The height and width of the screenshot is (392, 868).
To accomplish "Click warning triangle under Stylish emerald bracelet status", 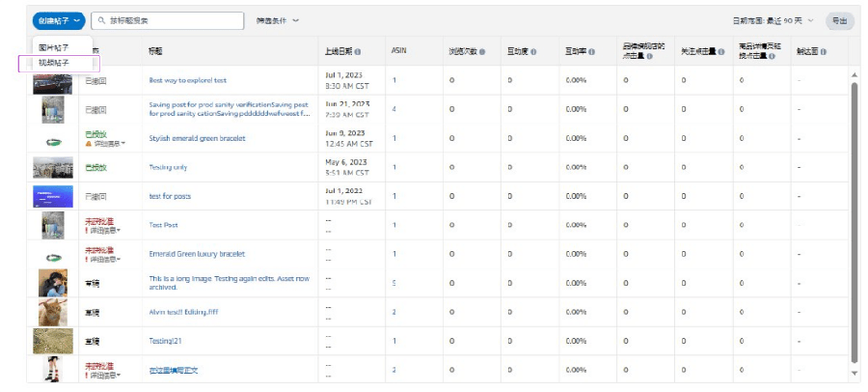I will [x=89, y=143].
